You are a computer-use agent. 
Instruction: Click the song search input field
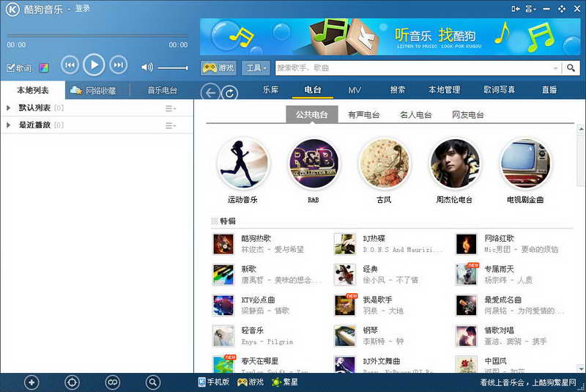point(413,67)
